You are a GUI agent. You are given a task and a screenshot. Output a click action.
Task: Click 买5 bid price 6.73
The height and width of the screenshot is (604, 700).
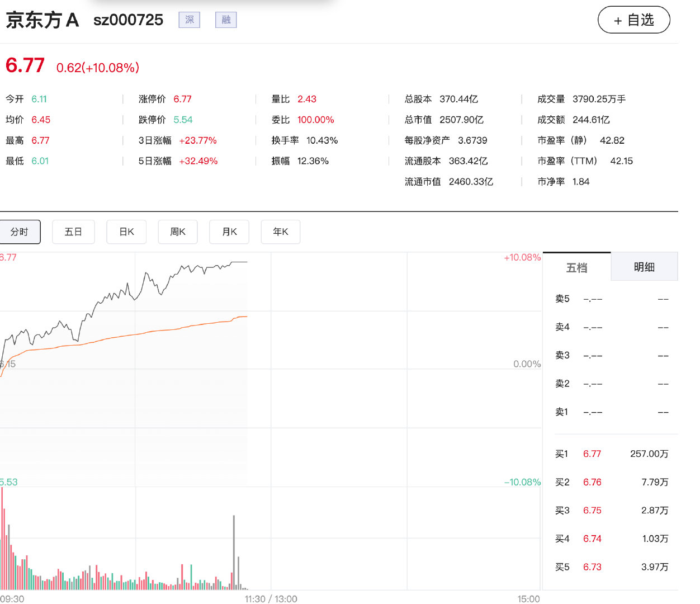[592, 567]
